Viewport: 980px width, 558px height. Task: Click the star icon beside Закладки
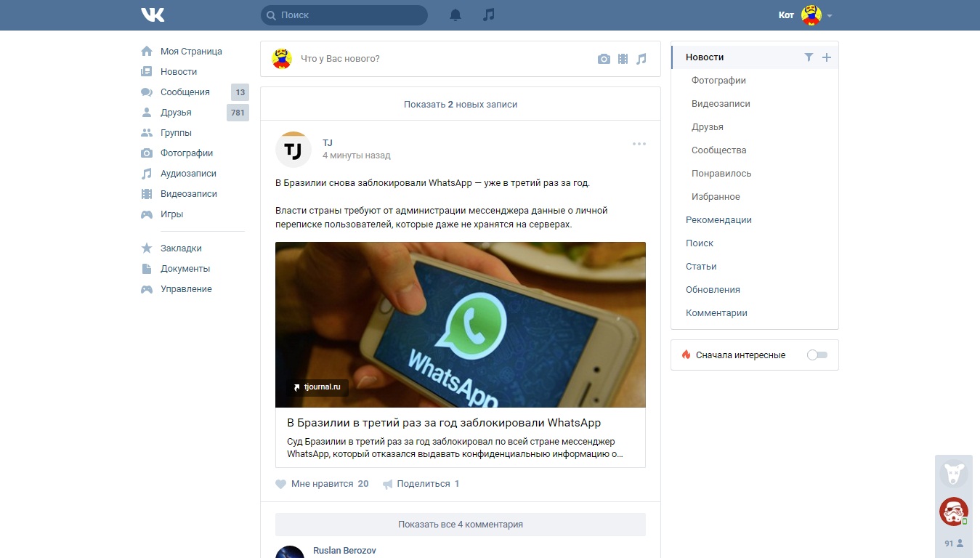[x=147, y=248]
